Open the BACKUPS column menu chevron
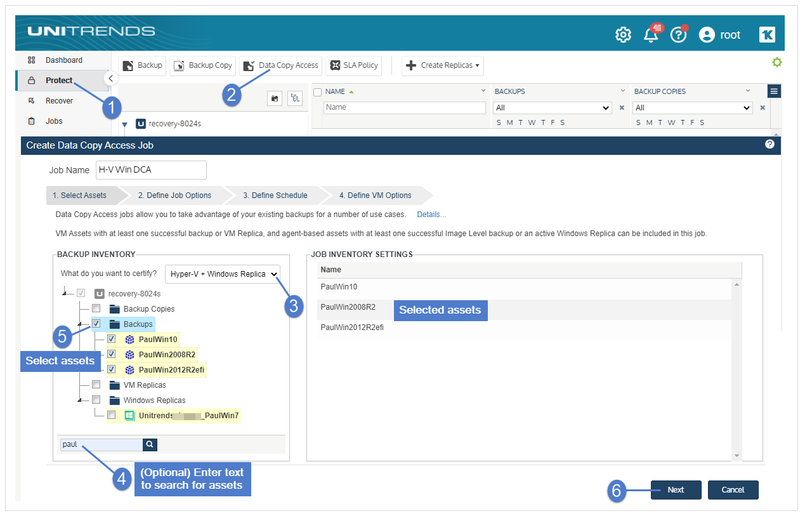The image size is (812, 523). (623, 91)
